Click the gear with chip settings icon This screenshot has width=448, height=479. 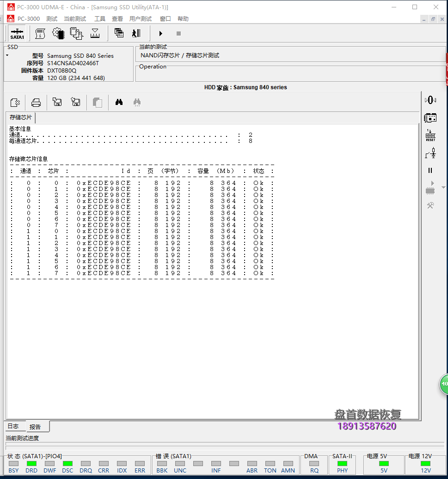point(58,34)
